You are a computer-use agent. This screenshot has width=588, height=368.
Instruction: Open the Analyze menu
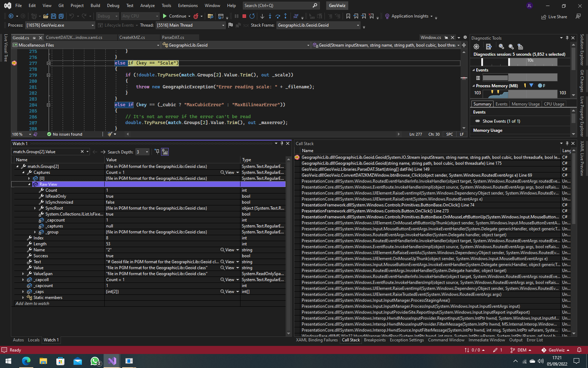[147, 5]
